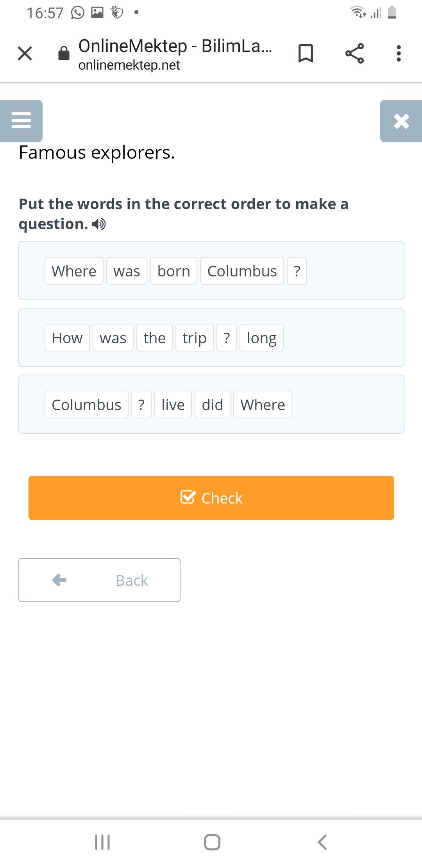Pick the 'long' word tile
Screen dimensions: 422x868
(x=261, y=338)
